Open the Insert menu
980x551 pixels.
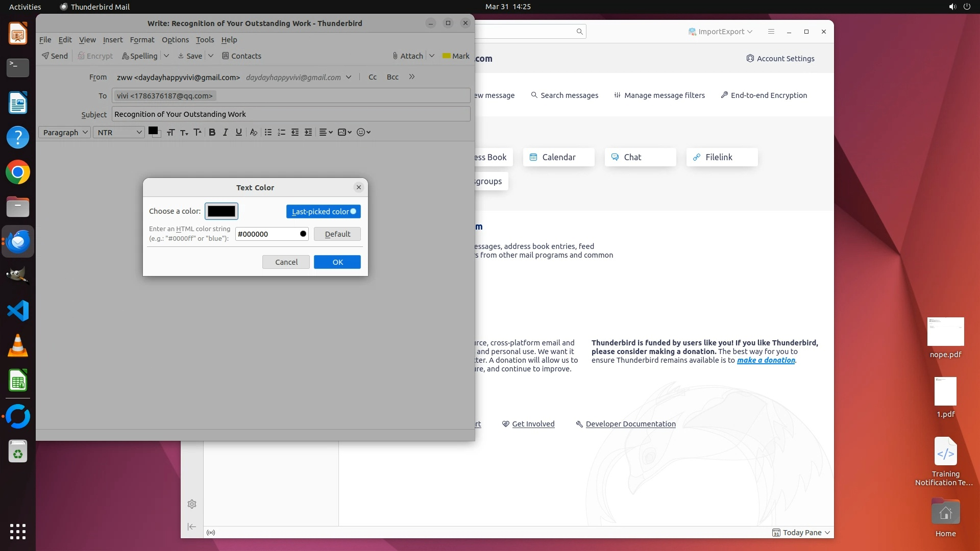pyautogui.click(x=113, y=40)
